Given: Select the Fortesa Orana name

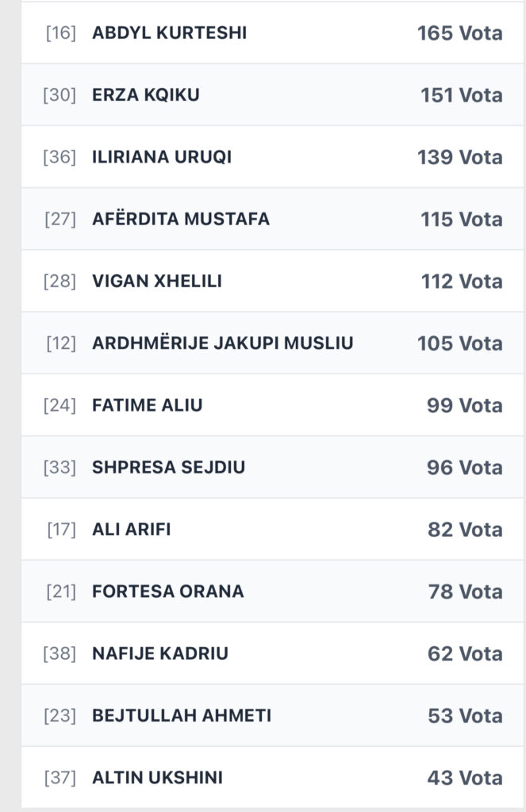Looking at the screenshot, I should click(168, 592).
